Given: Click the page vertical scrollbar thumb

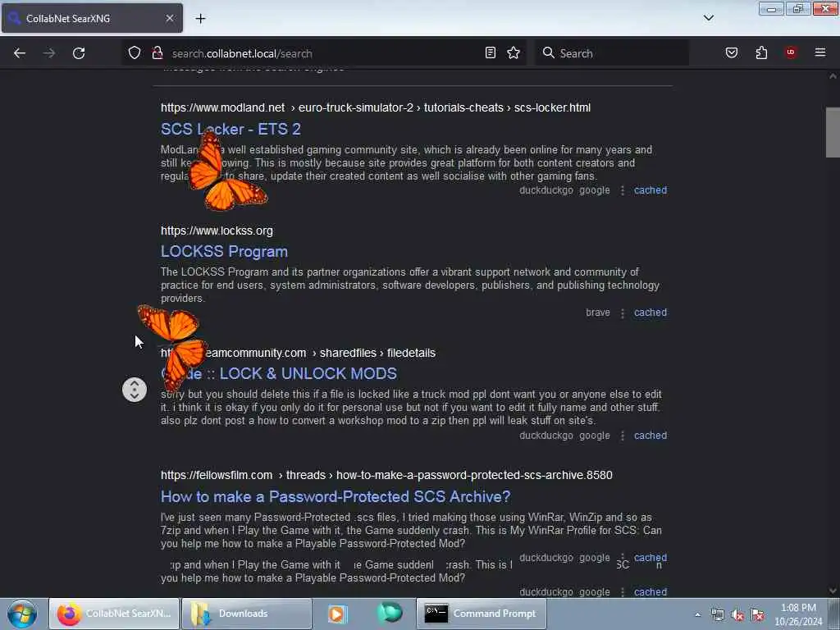Looking at the screenshot, I should click(833, 132).
